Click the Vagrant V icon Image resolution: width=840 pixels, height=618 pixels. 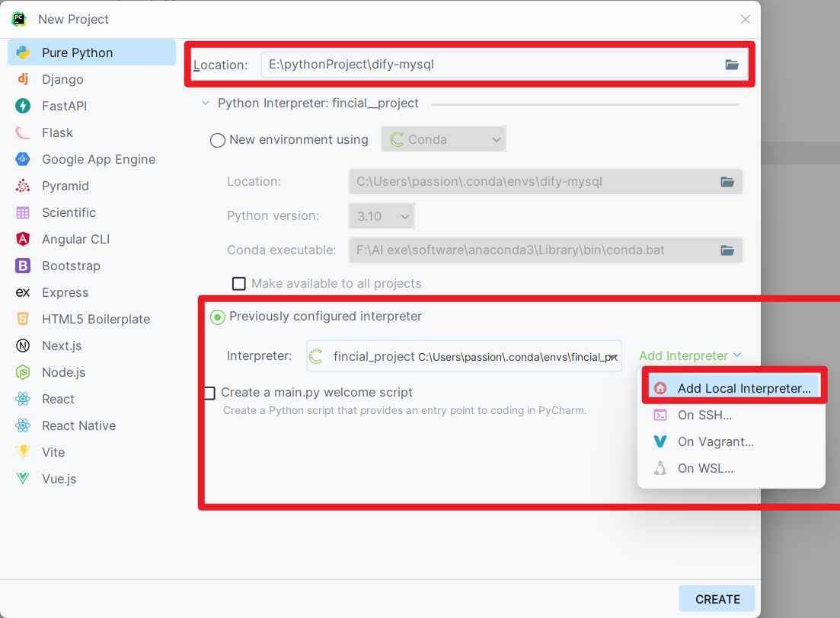coord(660,441)
